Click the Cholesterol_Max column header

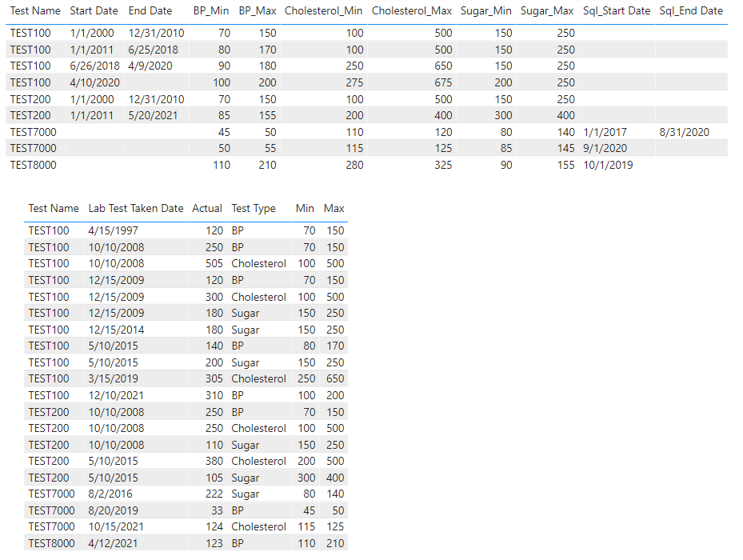click(412, 11)
